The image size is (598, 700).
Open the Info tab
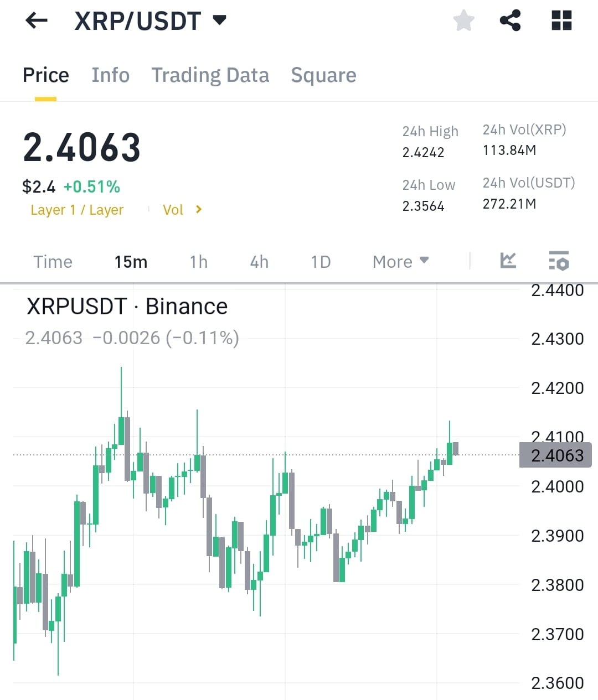coord(110,75)
